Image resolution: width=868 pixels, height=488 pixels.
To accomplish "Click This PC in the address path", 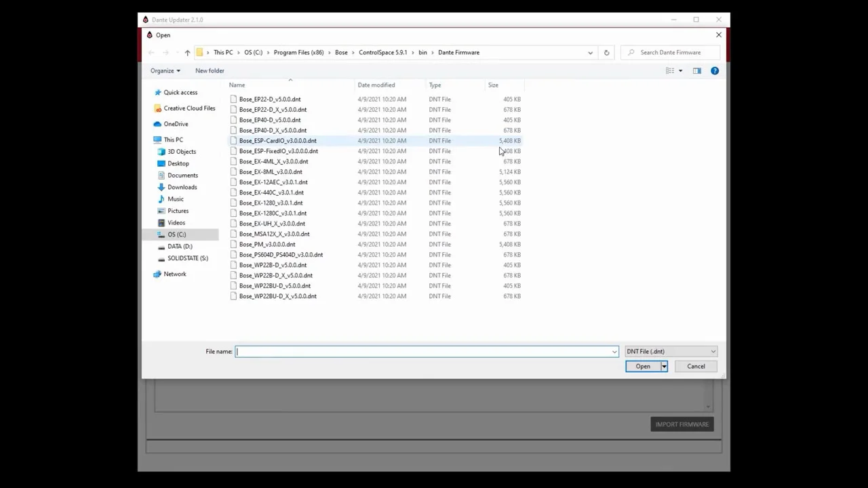I will click(223, 52).
